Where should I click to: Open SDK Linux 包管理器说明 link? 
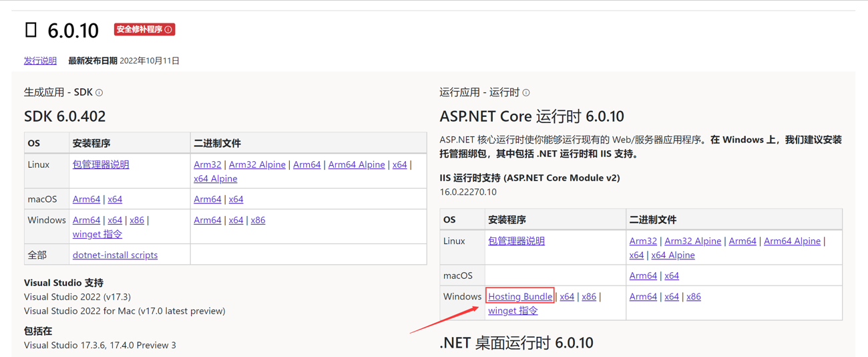(x=101, y=164)
